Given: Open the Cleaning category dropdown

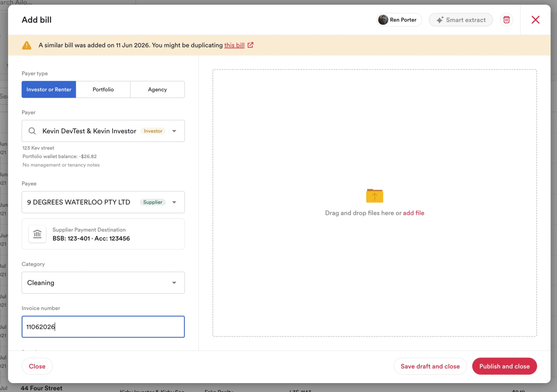Looking at the screenshot, I should [x=103, y=283].
